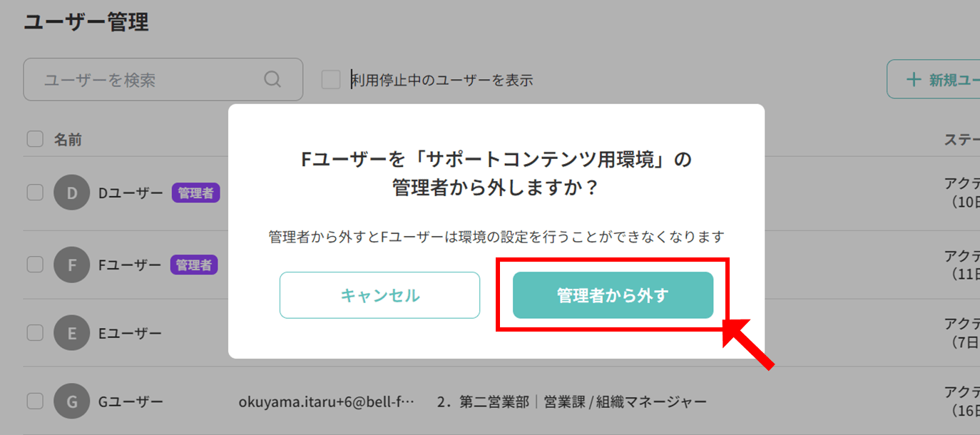
Task: Click the search magnifier icon
Action: pos(272,79)
